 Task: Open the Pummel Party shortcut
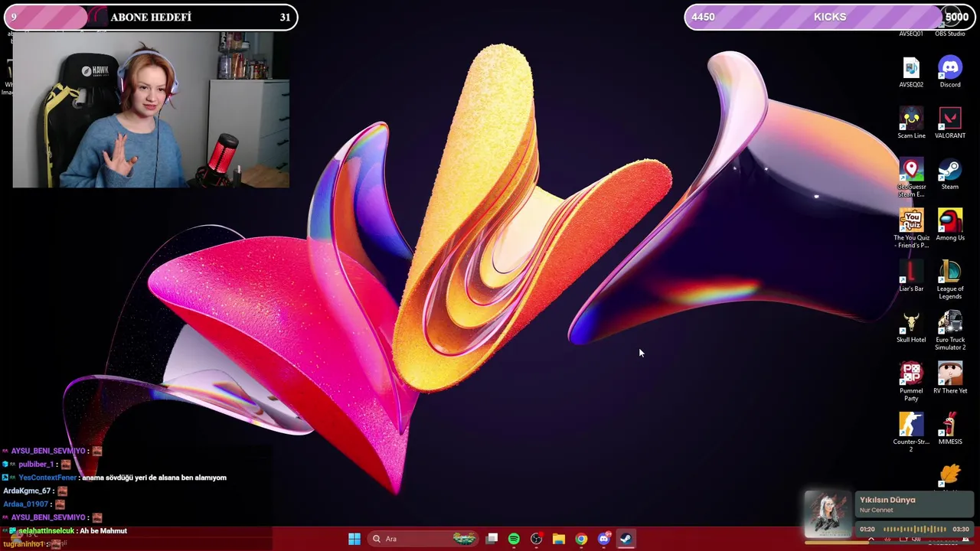click(911, 382)
